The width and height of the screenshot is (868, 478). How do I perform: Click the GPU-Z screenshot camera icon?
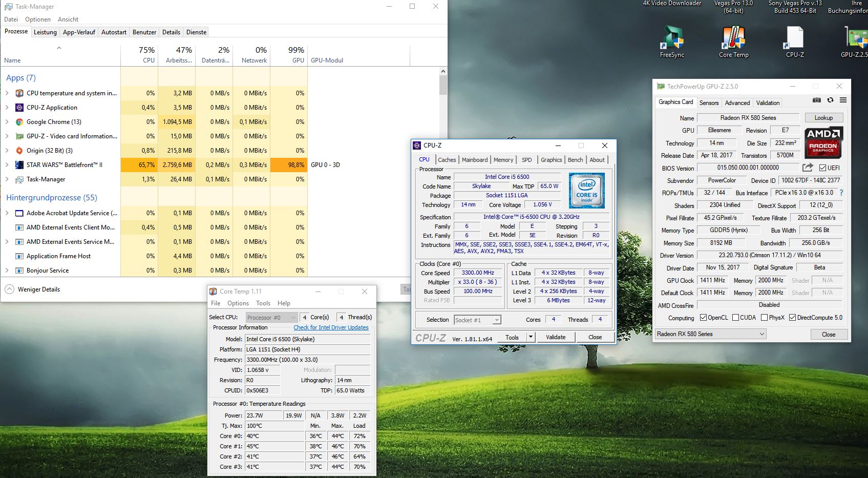point(817,100)
